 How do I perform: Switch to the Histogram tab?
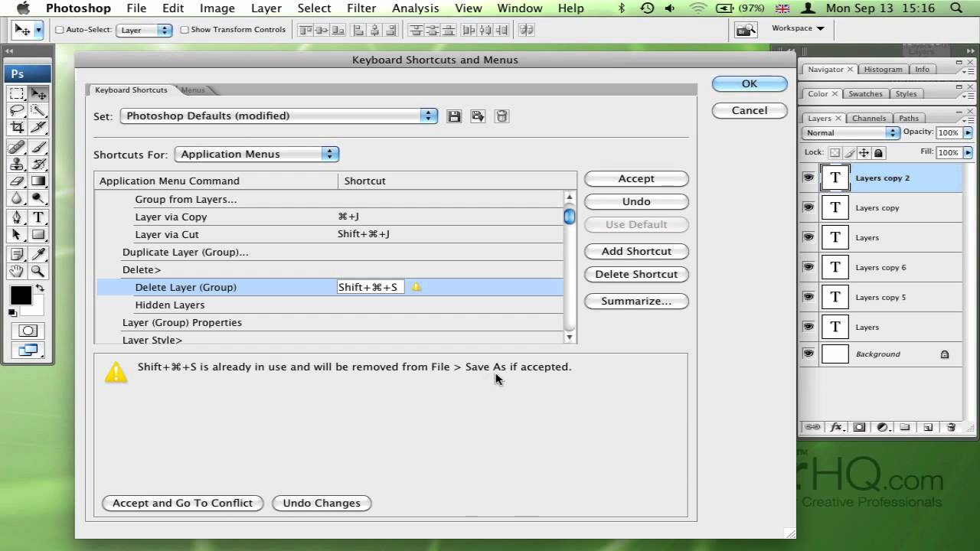(x=883, y=70)
